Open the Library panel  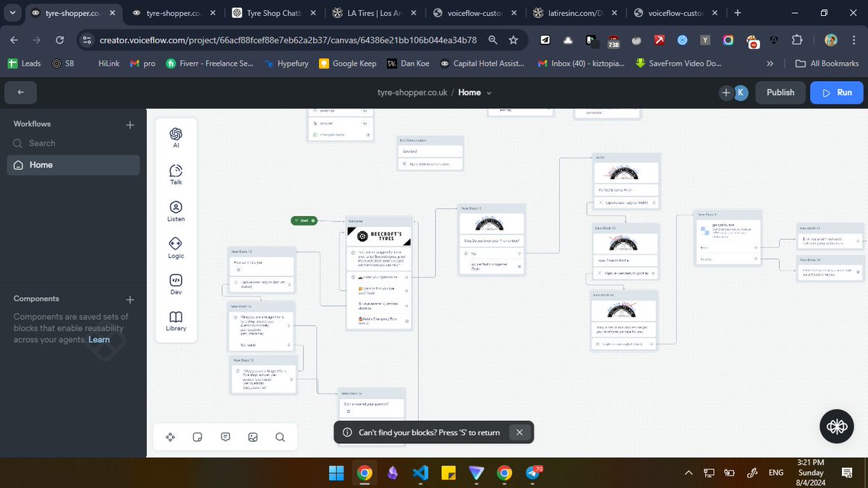[176, 321]
